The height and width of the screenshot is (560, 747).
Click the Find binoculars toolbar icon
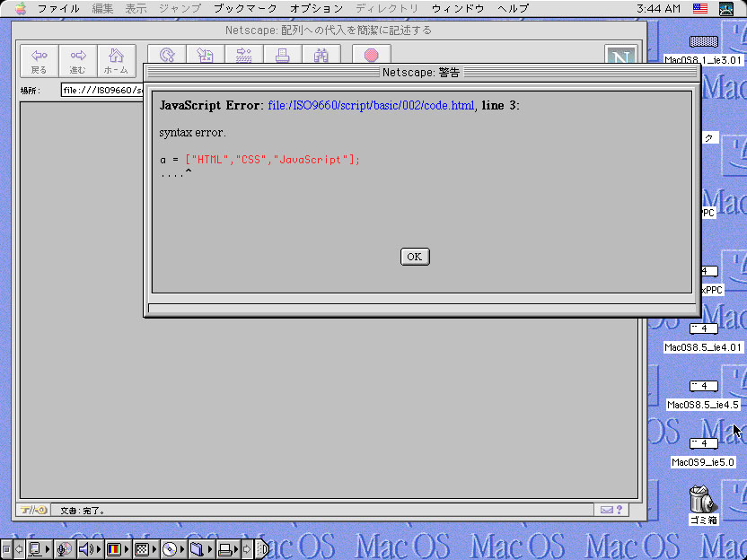coord(321,55)
